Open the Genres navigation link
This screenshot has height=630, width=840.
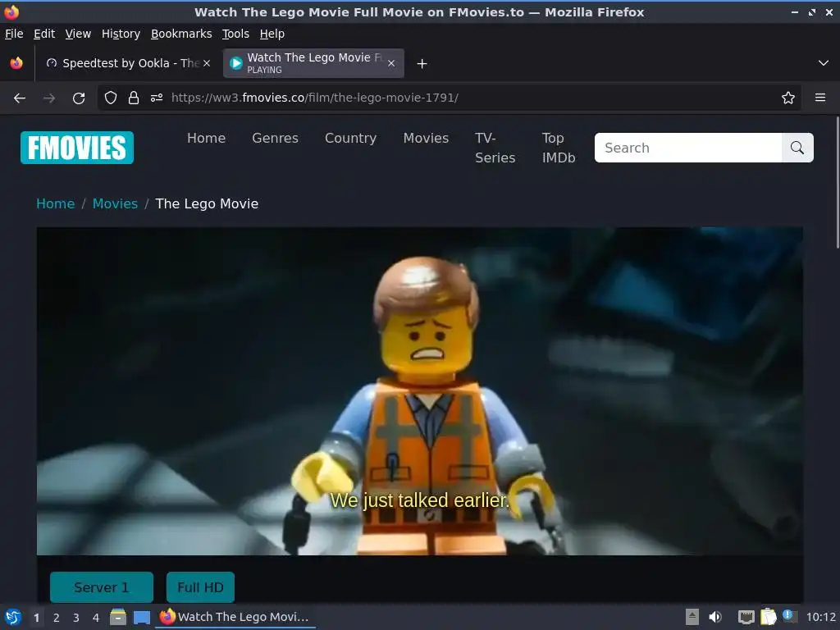click(276, 138)
